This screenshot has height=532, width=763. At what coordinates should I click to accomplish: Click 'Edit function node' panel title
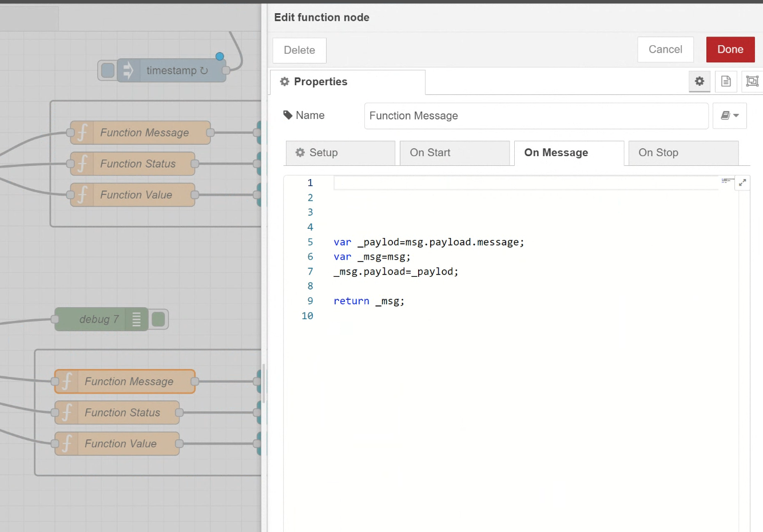click(321, 17)
